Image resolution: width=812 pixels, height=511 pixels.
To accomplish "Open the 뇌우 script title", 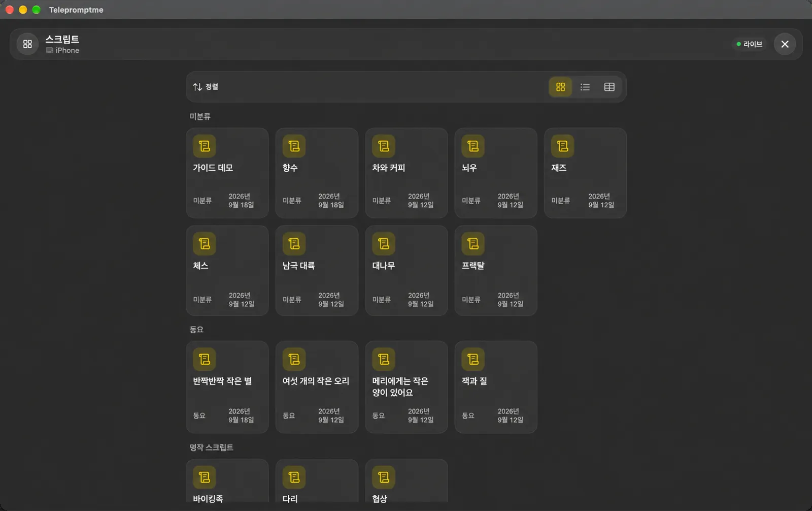I will coord(469,168).
